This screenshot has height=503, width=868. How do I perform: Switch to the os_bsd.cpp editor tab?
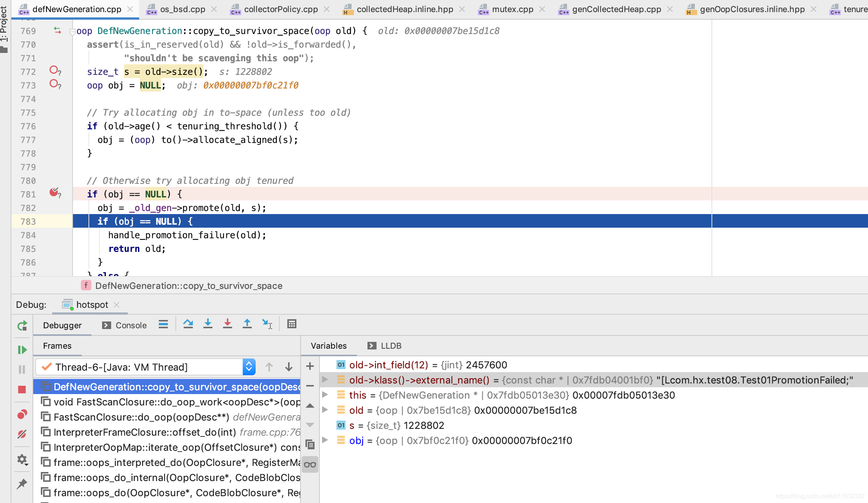coord(182,9)
